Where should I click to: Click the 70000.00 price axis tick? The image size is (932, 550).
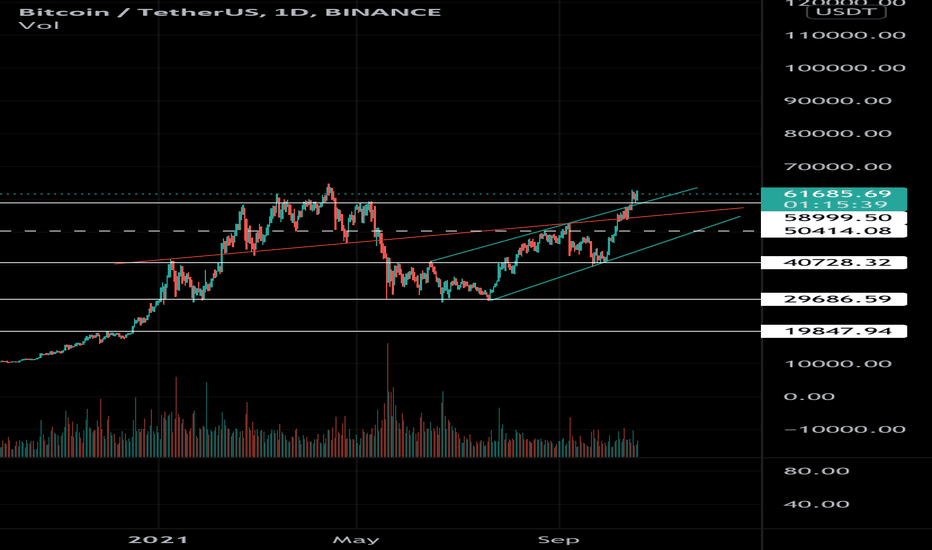[838, 166]
